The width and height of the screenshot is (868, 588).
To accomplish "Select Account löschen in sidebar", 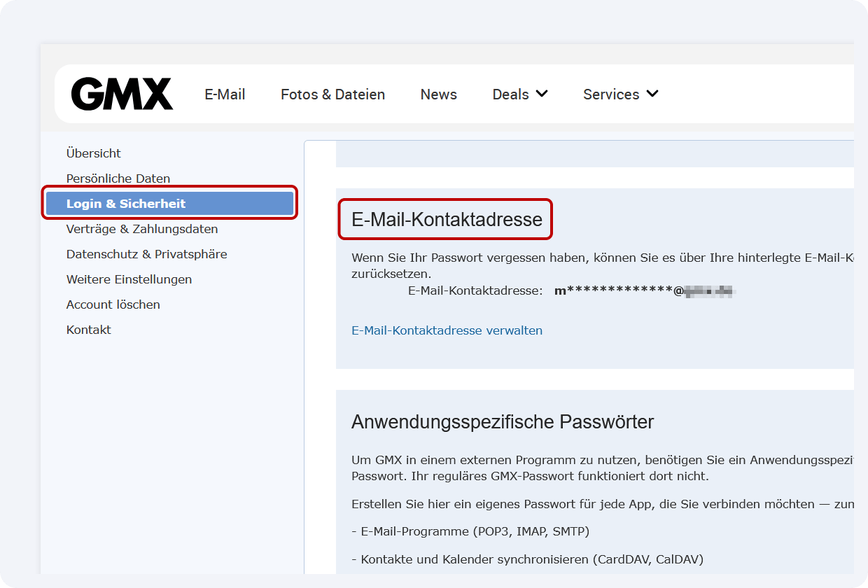I will (x=113, y=304).
